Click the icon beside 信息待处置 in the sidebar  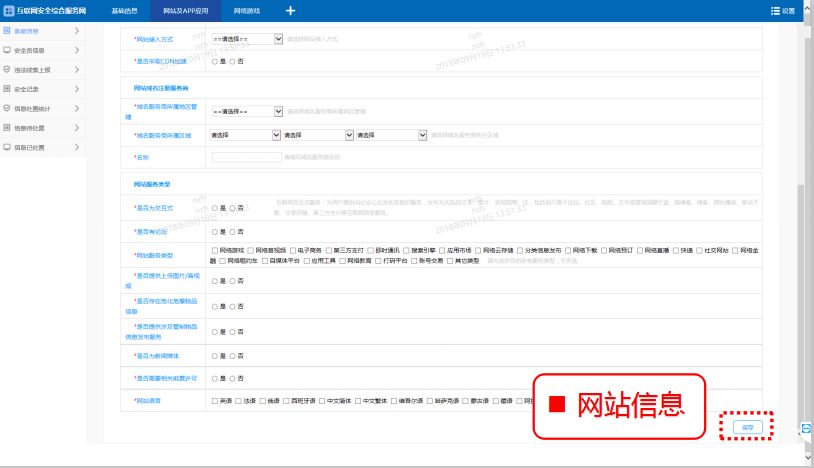pos(7,128)
